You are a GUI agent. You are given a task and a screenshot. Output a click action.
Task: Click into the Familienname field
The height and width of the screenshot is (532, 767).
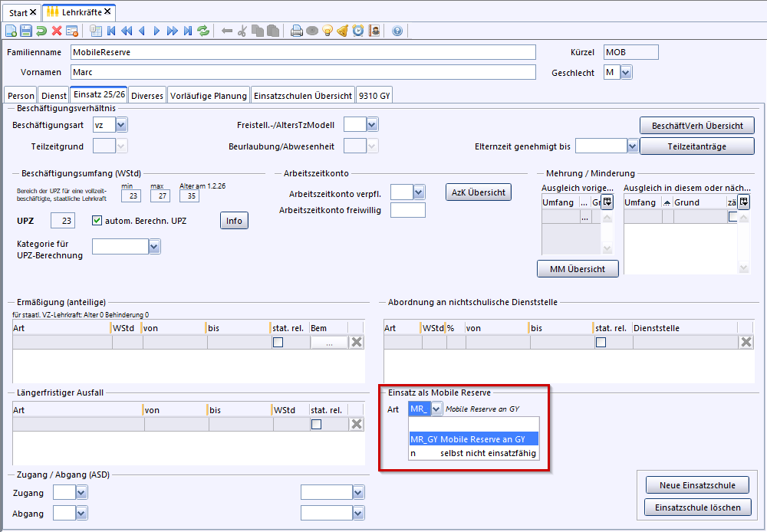point(303,52)
